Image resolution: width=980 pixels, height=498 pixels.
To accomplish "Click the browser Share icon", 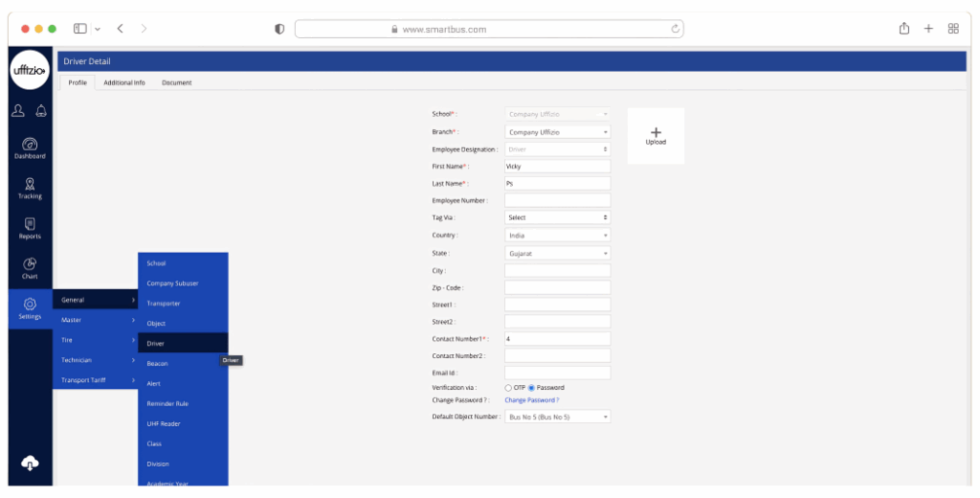I will coord(903,29).
